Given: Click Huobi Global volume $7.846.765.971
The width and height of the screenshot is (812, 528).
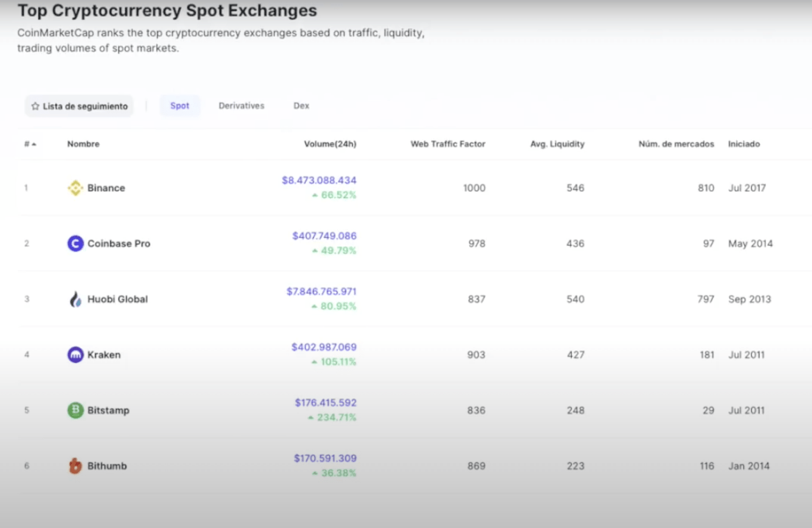Looking at the screenshot, I should coord(321,291).
